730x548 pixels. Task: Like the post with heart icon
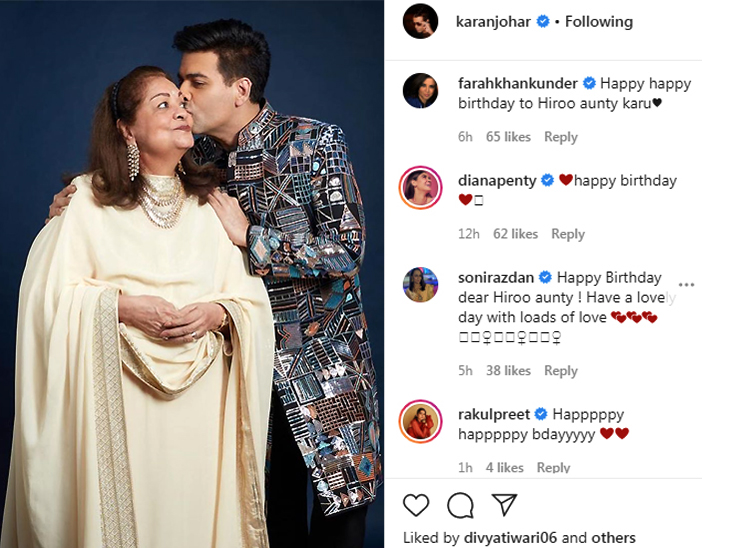coord(416,505)
